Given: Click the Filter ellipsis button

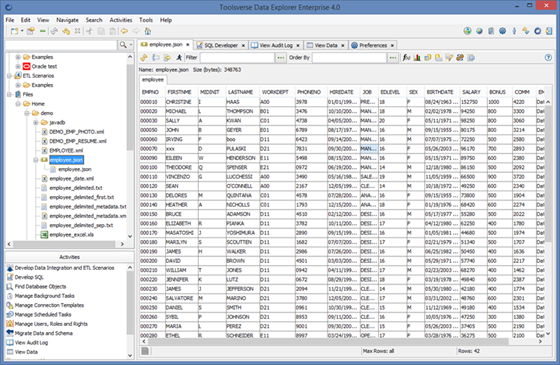Looking at the screenshot, I should pyautogui.click(x=281, y=58).
